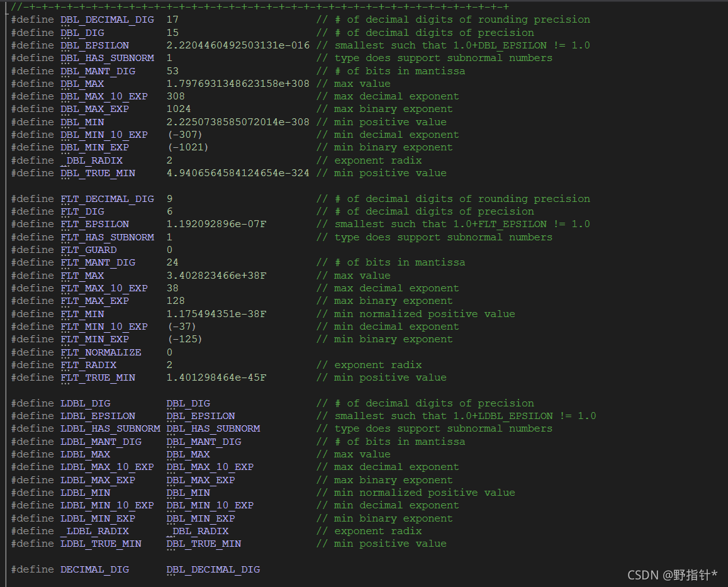Click the _LDBL_RADIX macro name
This screenshot has width=728, height=587.
[x=95, y=531]
